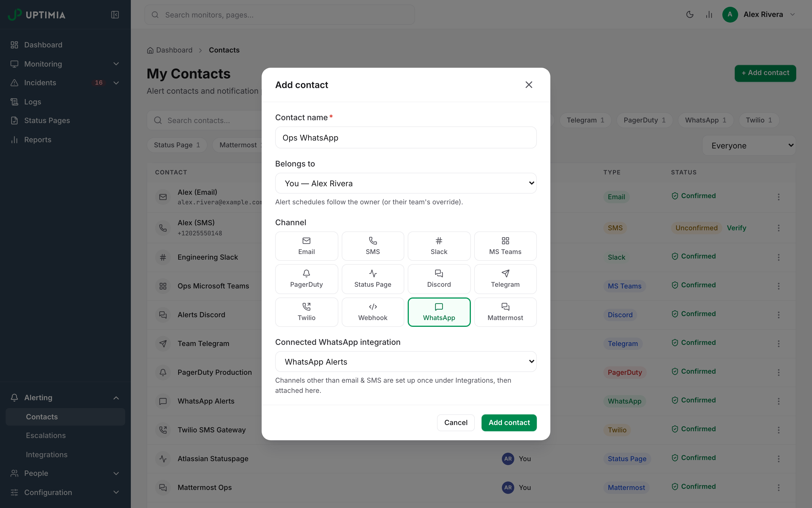
Task: Open Dashboard in the sidebar
Action: 65,45
